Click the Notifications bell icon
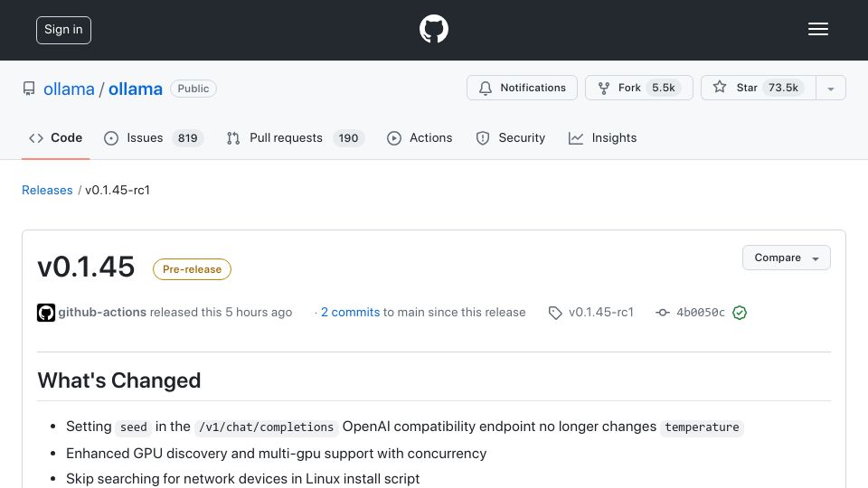Viewport: 868px width, 488px height. [x=486, y=88]
